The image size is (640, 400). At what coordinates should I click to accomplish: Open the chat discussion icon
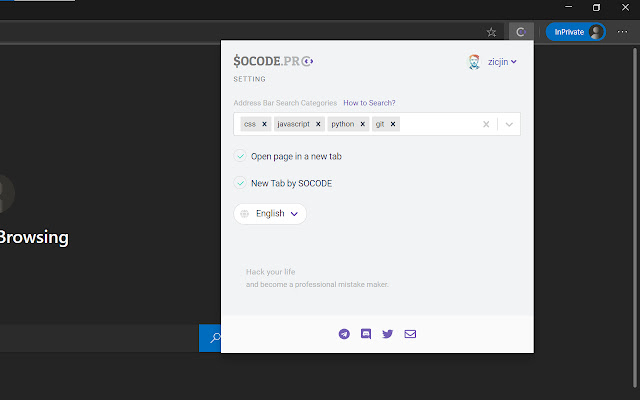click(x=366, y=334)
